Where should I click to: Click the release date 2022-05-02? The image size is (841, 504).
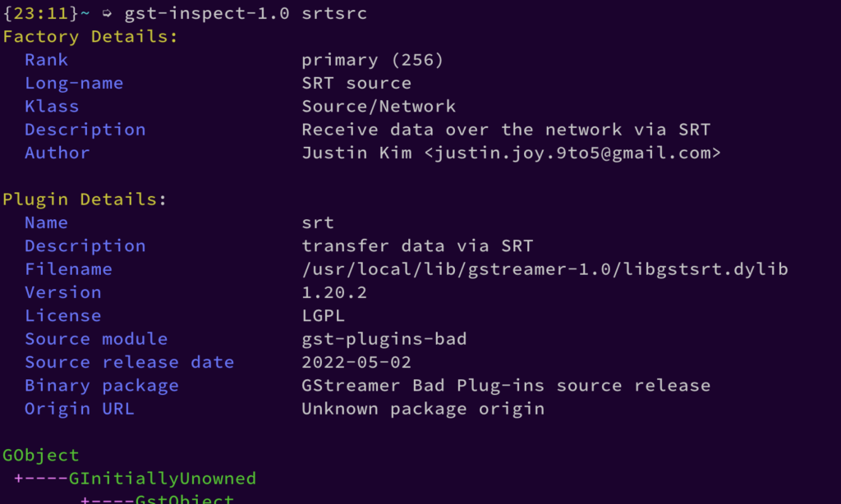pos(356,362)
